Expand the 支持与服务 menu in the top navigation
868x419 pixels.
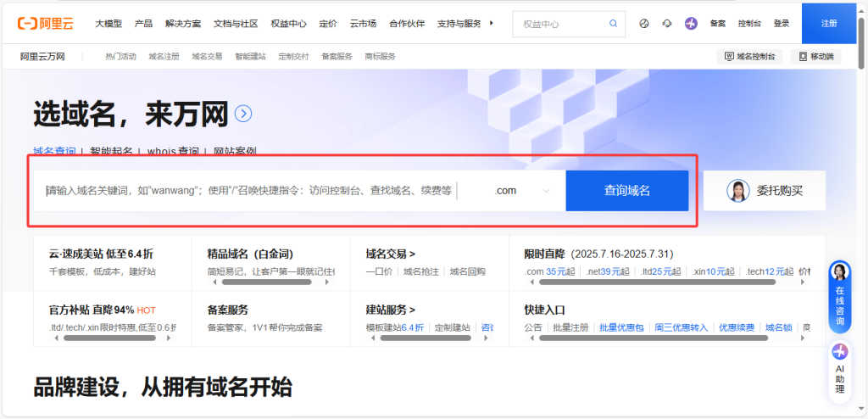[x=459, y=23]
